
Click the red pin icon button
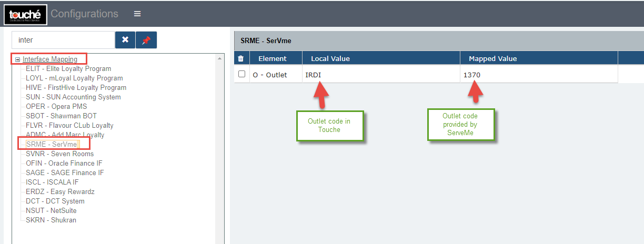pyautogui.click(x=146, y=40)
